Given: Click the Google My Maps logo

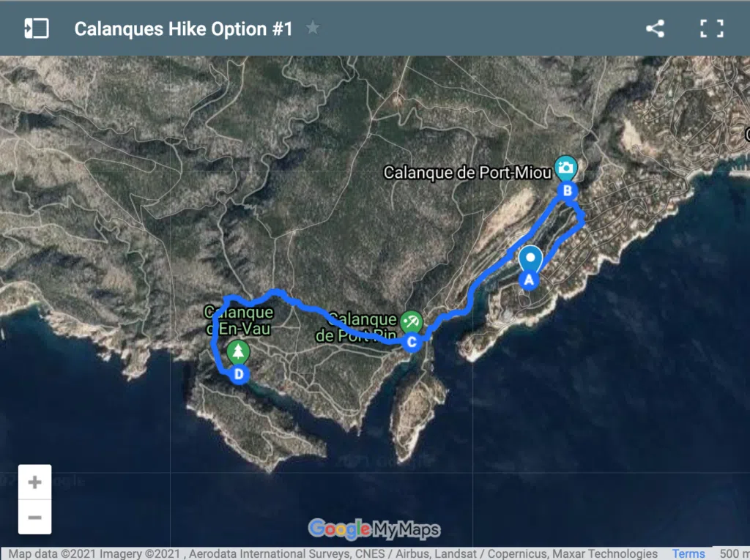Looking at the screenshot, I should click(374, 529).
